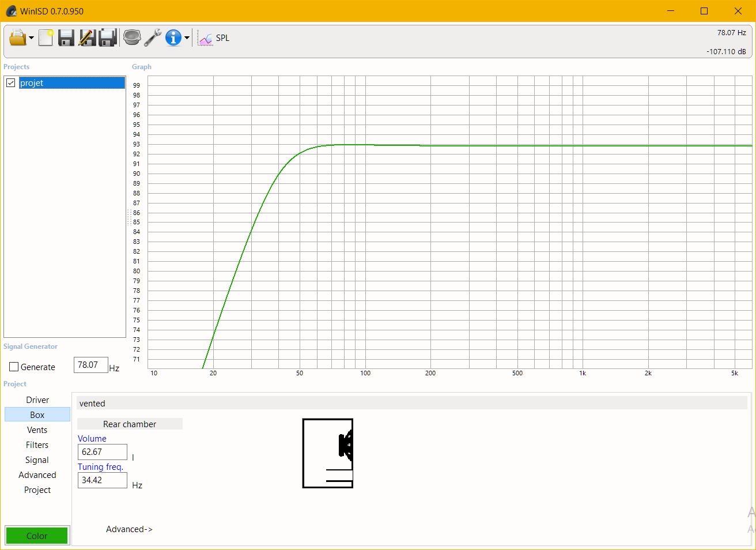Click the "vented" box type text
Screen dimensions: 756x550
point(92,404)
